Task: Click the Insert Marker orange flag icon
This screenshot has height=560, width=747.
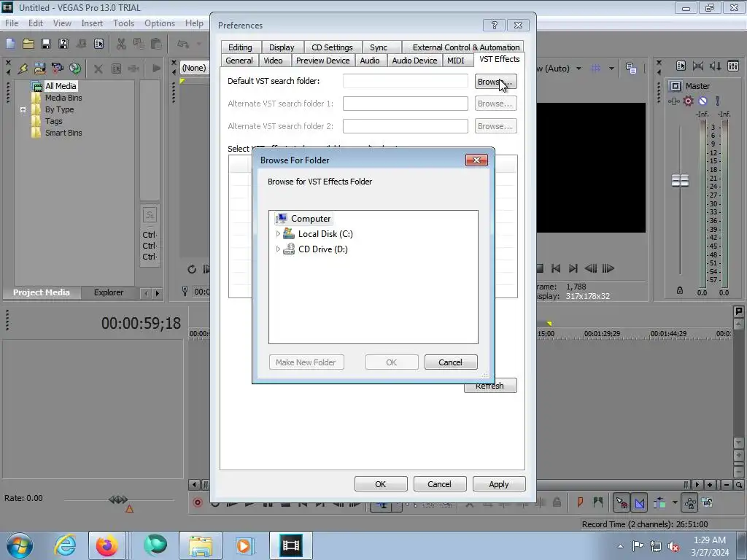Action: coord(580,502)
